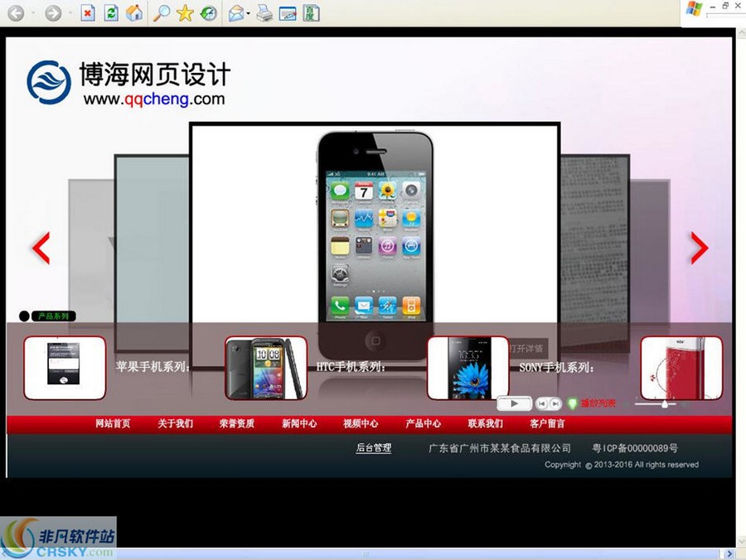Screen dimensions: 746x560
Task: Click the 苹果手机系列 label
Action: tap(153, 367)
